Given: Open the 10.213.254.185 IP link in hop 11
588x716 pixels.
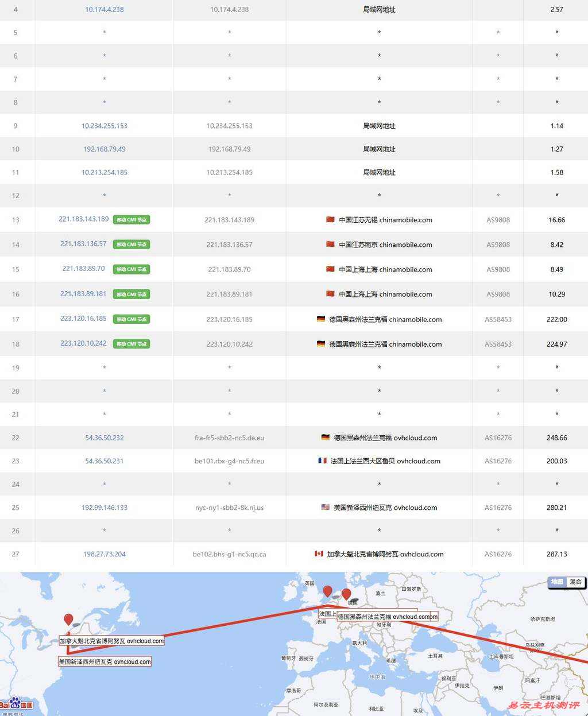Looking at the screenshot, I should pyautogui.click(x=105, y=172).
